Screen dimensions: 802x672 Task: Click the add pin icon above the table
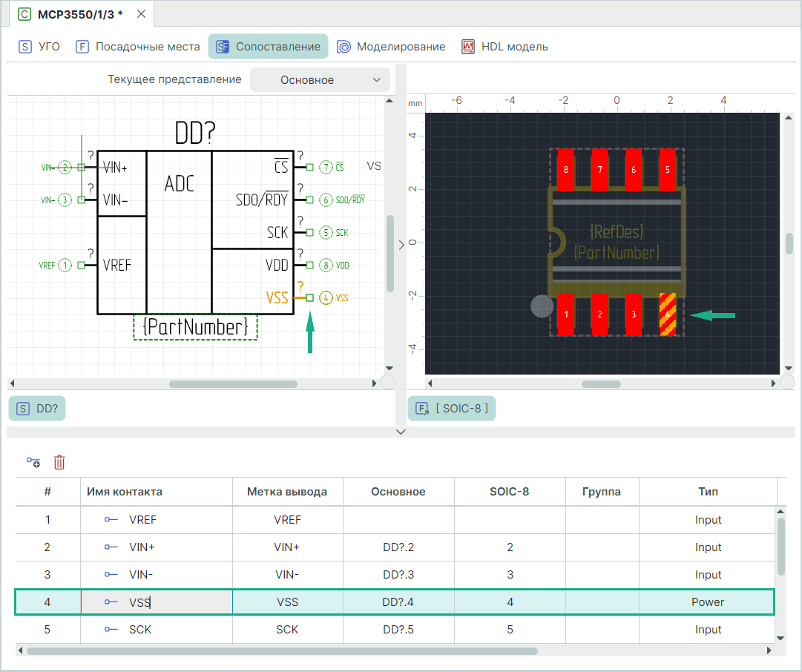coord(33,463)
